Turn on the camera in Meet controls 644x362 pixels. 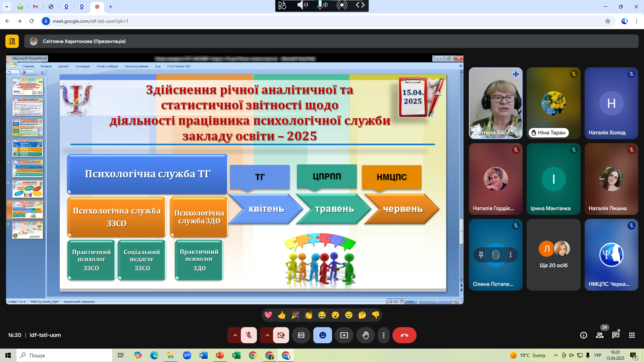pyautogui.click(x=281, y=335)
